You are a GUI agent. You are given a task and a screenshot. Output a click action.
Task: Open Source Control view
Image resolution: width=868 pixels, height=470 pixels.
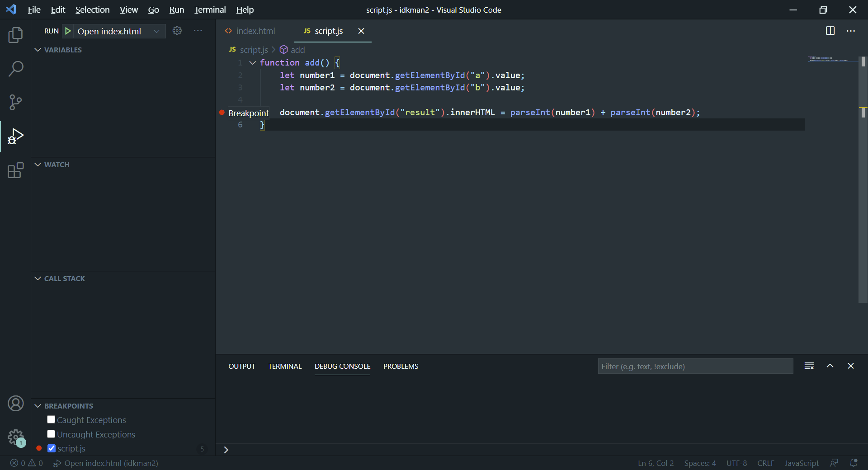pyautogui.click(x=15, y=103)
